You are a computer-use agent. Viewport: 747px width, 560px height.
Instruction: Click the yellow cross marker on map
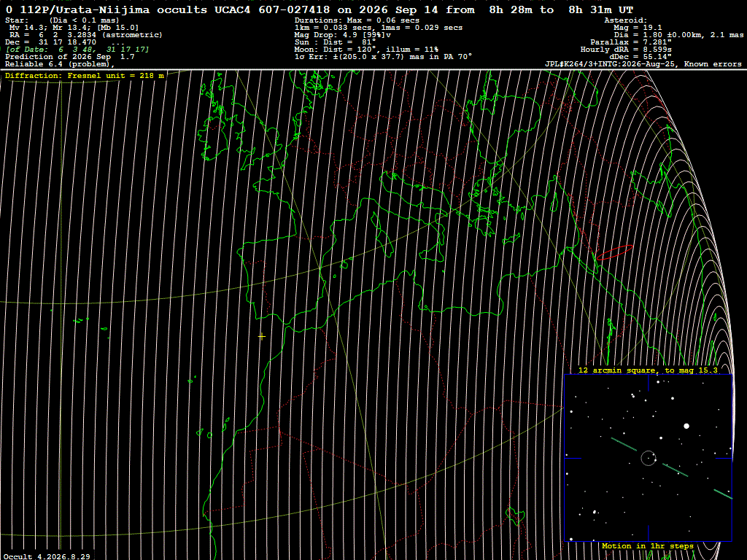(262, 337)
